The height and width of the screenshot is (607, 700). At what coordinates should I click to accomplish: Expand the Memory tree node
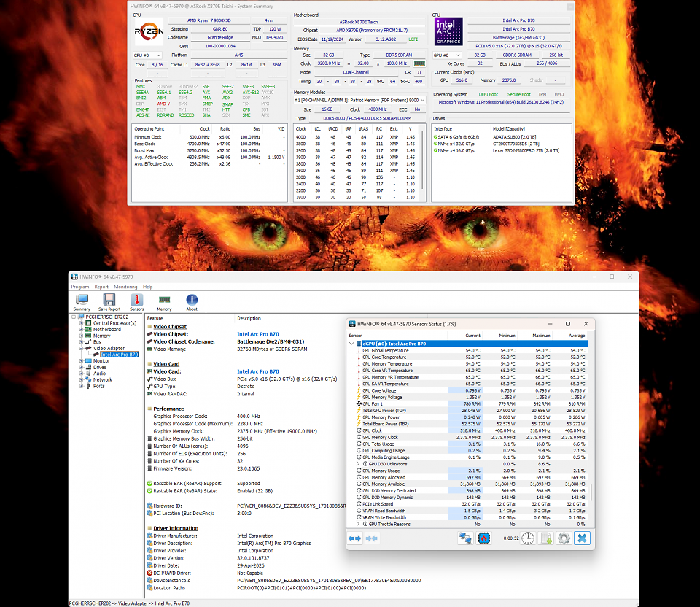81,336
